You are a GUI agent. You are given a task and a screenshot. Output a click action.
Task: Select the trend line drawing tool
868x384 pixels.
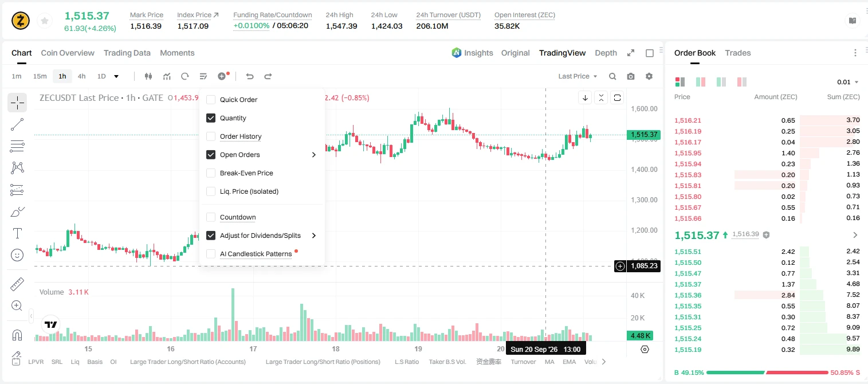[x=17, y=124]
